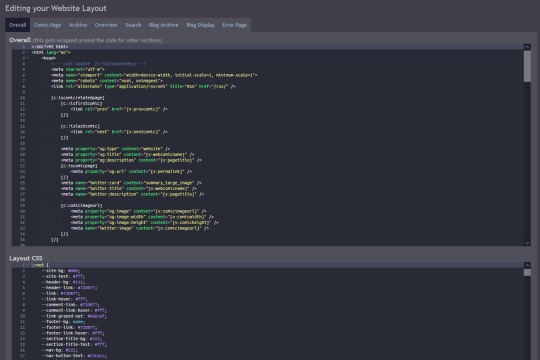The width and height of the screenshot is (540, 360).
Task: Click the og:title meta property line
Action: 128,155
